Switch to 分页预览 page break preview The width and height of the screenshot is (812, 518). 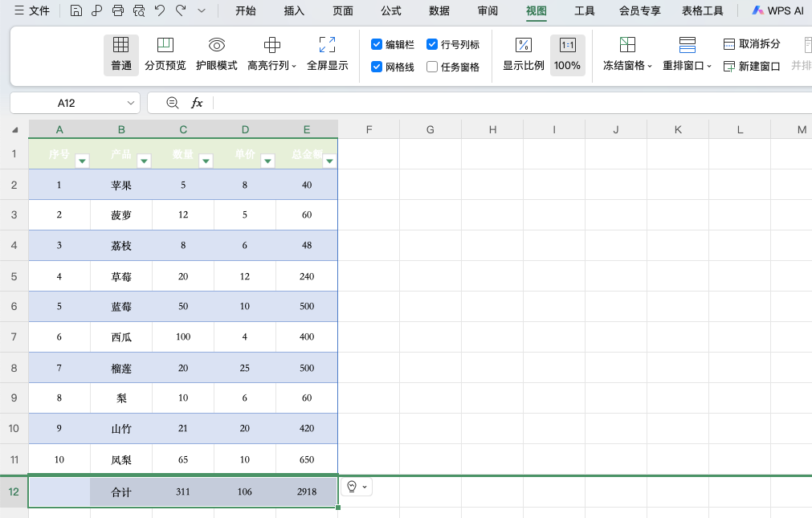click(x=165, y=55)
